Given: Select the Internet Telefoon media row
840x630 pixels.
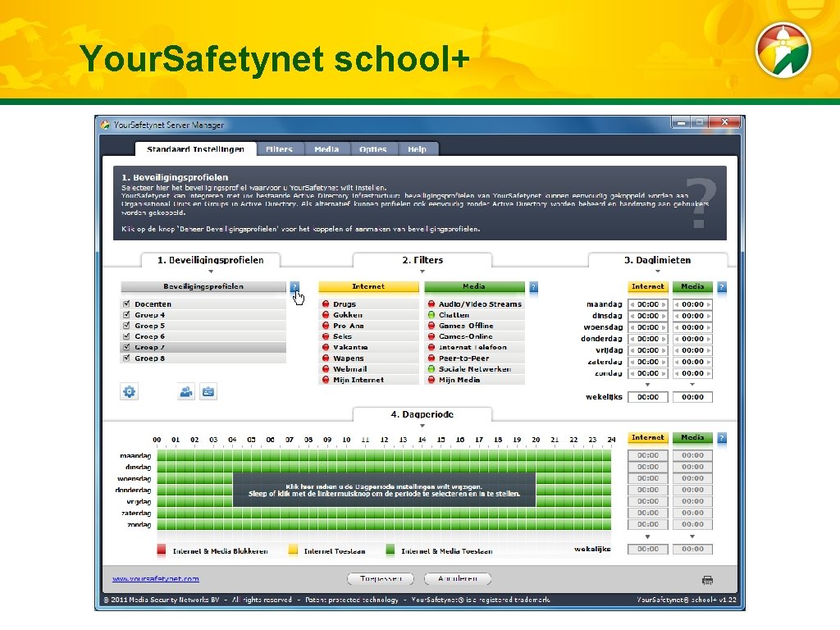Looking at the screenshot, I should [474, 347].
